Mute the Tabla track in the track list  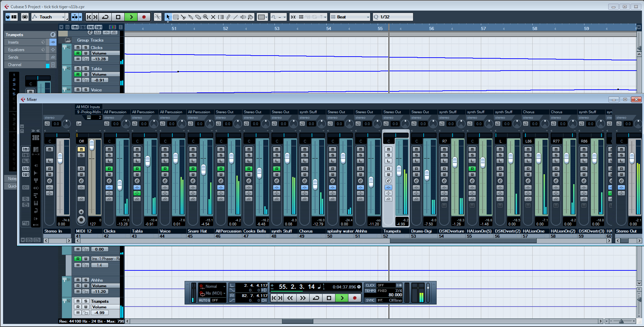78,69
